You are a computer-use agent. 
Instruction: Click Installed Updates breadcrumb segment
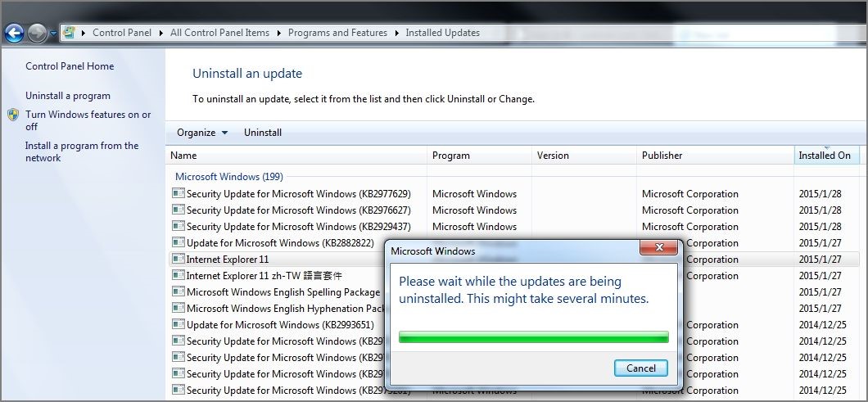(x=443, y=33)
